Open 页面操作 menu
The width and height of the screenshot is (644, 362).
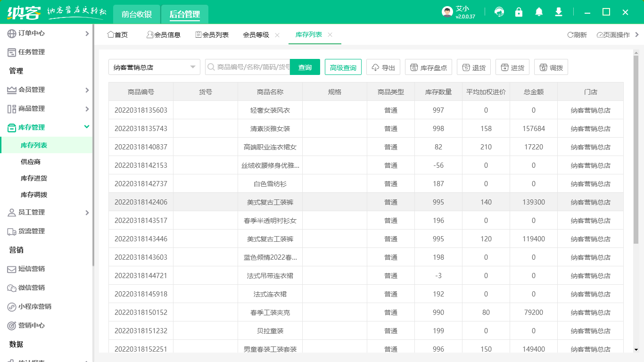[x=613, y=35]
